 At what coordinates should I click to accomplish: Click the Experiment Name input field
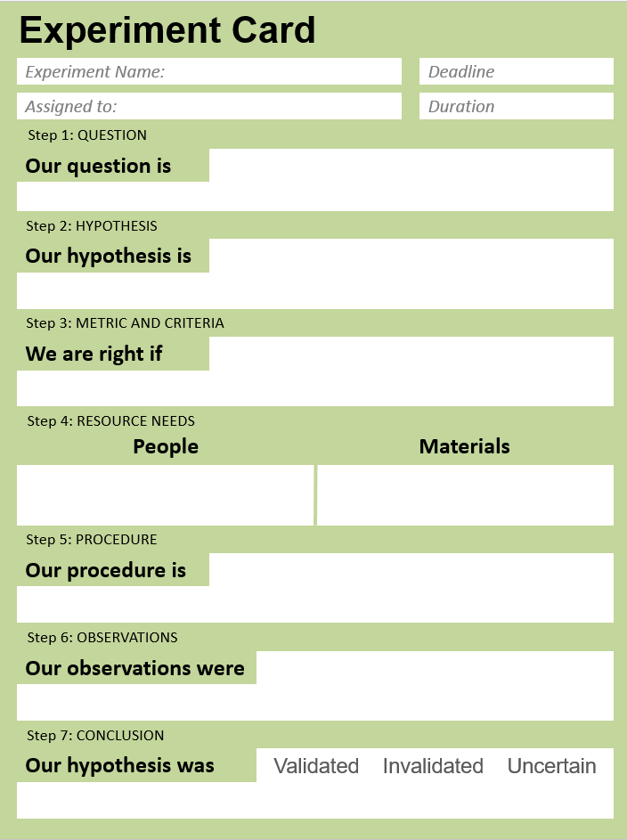click(x=208, y=71)
